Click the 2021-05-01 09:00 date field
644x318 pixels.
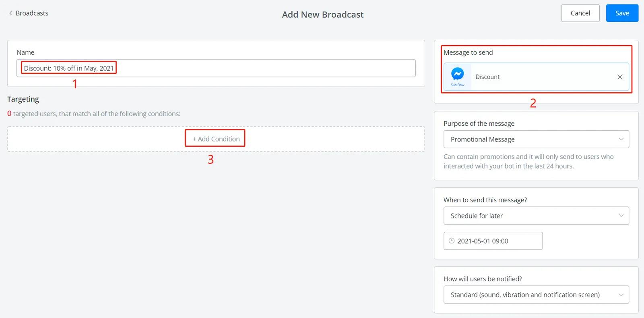493,241
